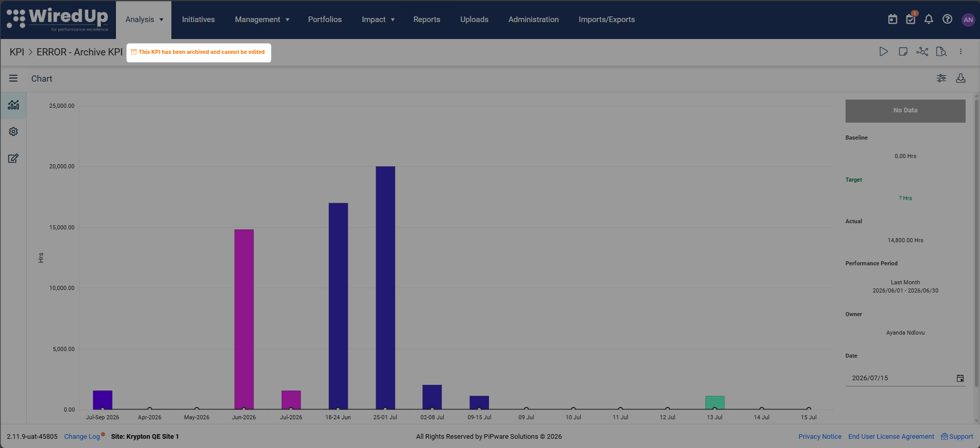Open the calendar icon in top bar
980x448 pixels.
[893, 20]
